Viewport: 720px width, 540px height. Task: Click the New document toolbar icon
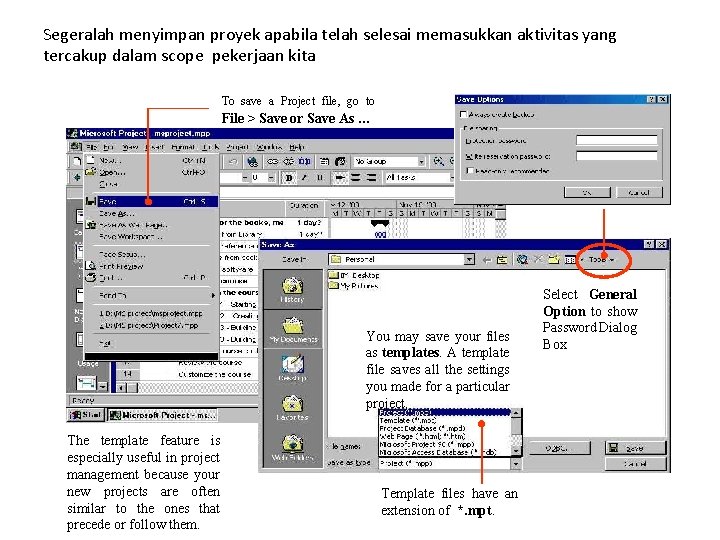pos(76,161)
